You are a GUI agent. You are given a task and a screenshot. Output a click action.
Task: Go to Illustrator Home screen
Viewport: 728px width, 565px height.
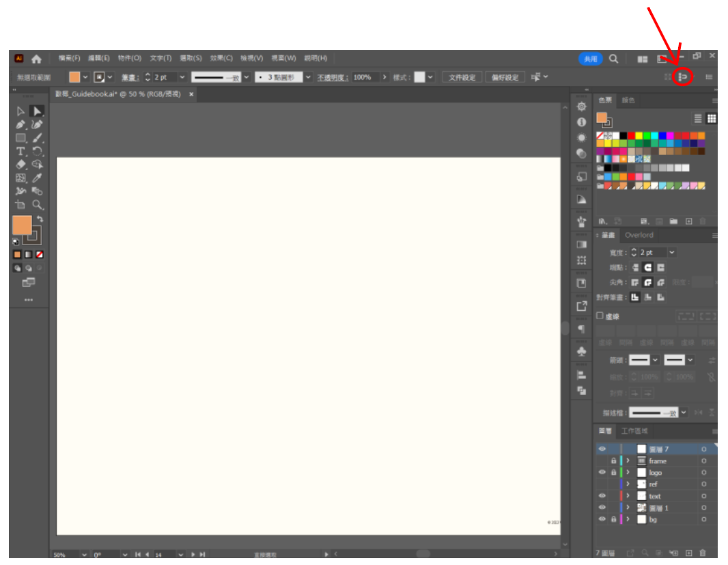tap(36, 59)
